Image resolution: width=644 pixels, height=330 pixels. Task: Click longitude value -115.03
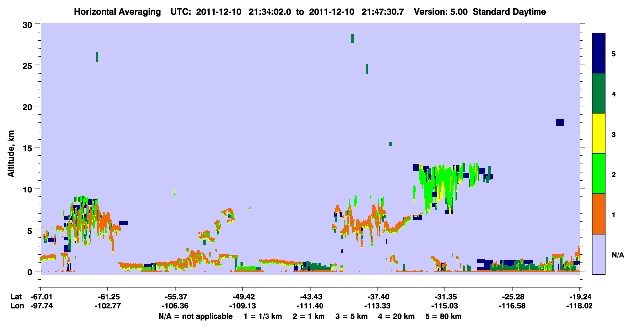tap(445, 306)
